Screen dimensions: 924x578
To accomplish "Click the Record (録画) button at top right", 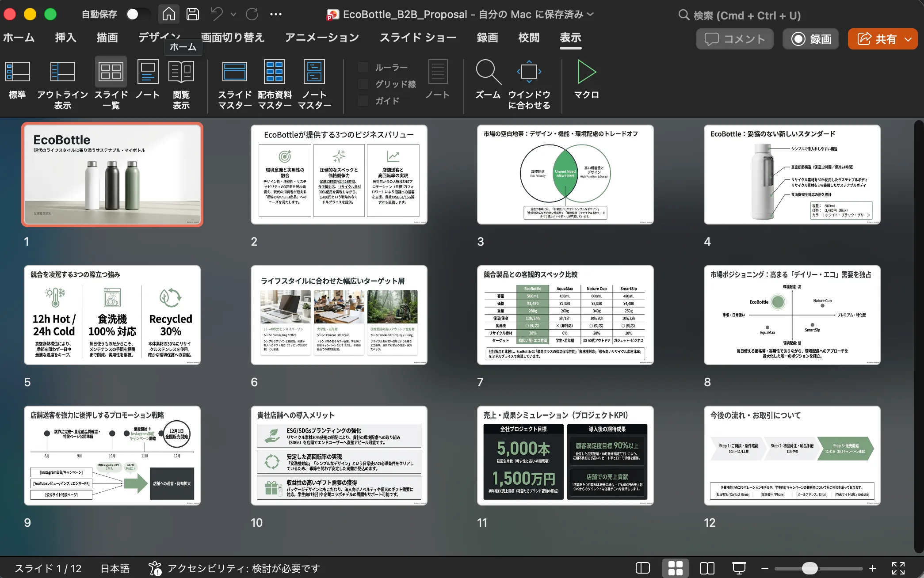I will pyautogui.click(x=811, y=39).
